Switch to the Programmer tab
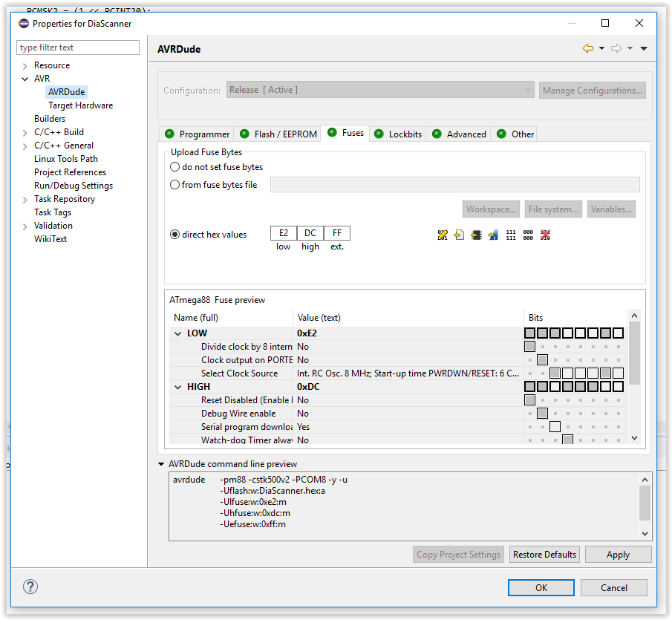The width and height of the screenshot is (672, 620). pyautogui.click(x=198, y=134)
